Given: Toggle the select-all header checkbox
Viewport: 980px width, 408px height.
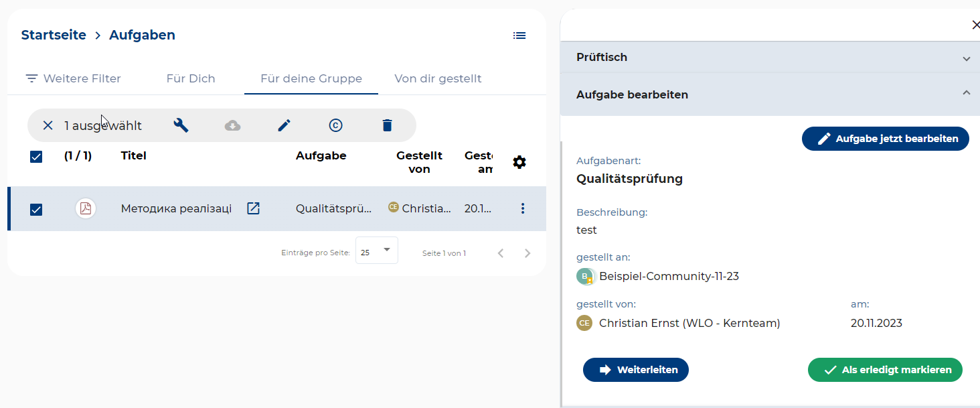Looking at the screenshot, I should click(36, 157).
